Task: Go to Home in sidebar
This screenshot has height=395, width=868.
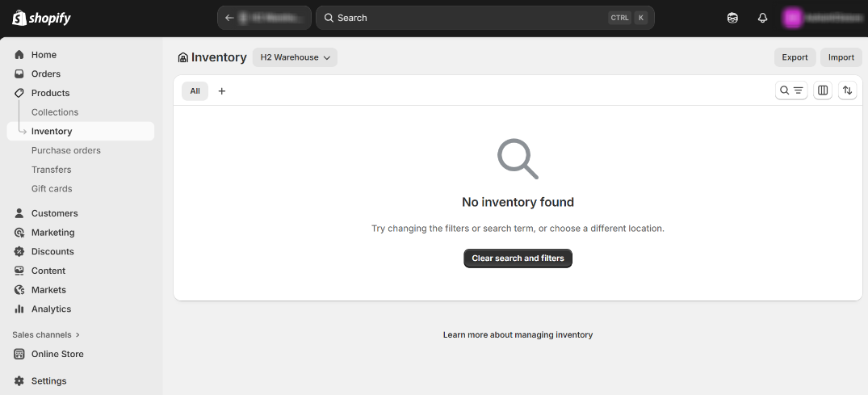Action: pos(44,55)
